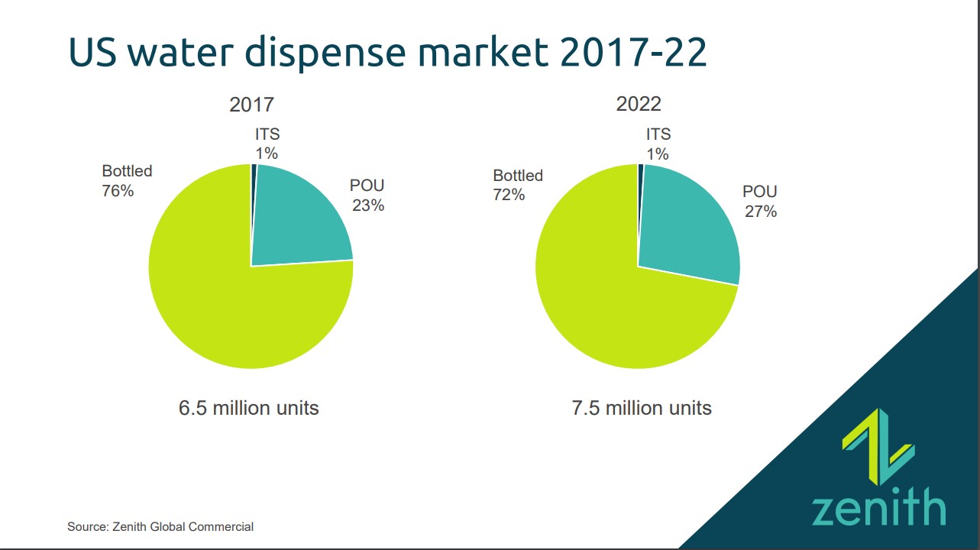Click the '6.5 million units' caption
Viewport: 980px width, 550px height.
248,408
